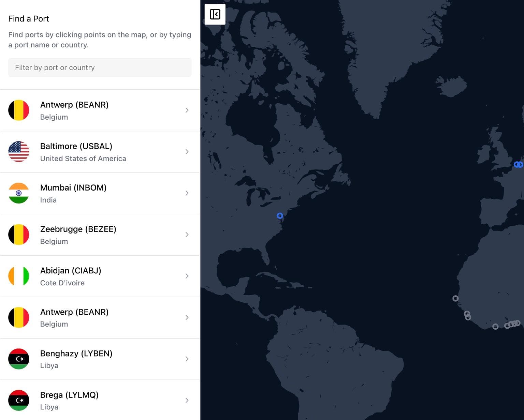Select the Baltimore port marker on map
This screenshot has height=420, width=524.
click(280, 216)
